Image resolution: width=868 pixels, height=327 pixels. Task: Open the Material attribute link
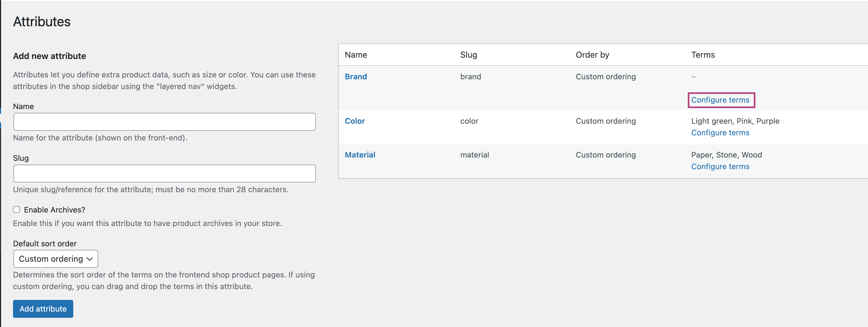coord(360,155)
